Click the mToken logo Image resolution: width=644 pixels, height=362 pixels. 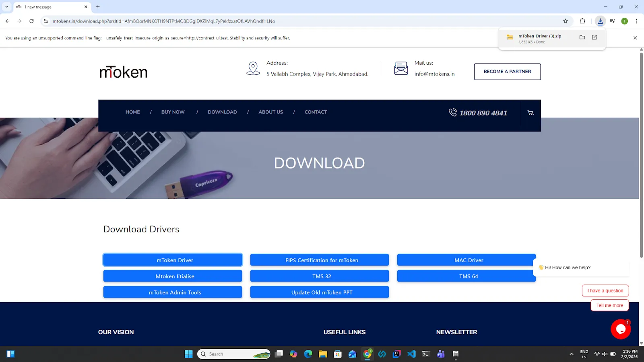123,72
